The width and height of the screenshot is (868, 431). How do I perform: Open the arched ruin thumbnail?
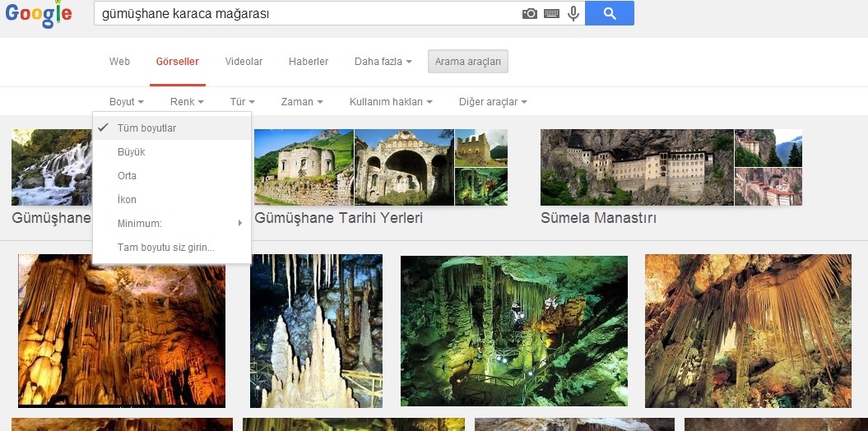pyautogui.click(x=404, y=167)
